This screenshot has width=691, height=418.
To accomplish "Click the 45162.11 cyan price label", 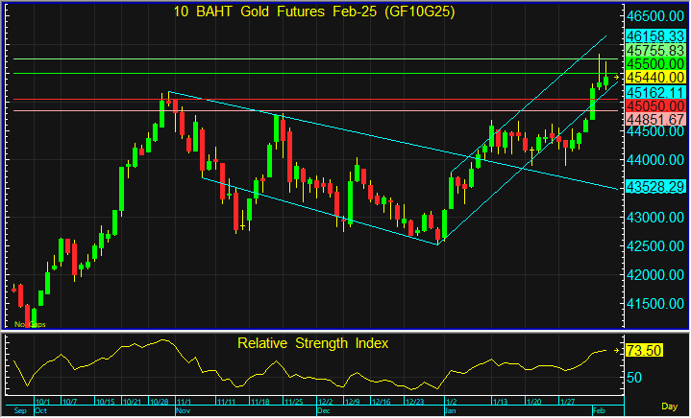I will [x=655, y=91].
